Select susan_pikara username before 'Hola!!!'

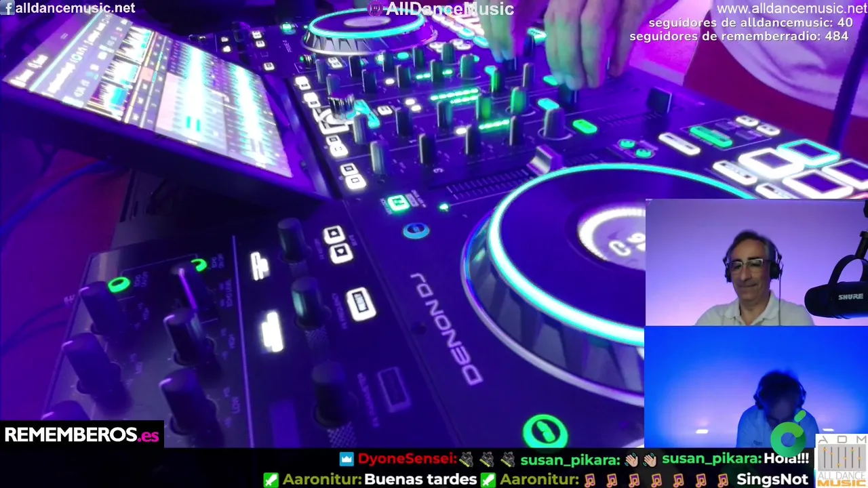point(712,460)
